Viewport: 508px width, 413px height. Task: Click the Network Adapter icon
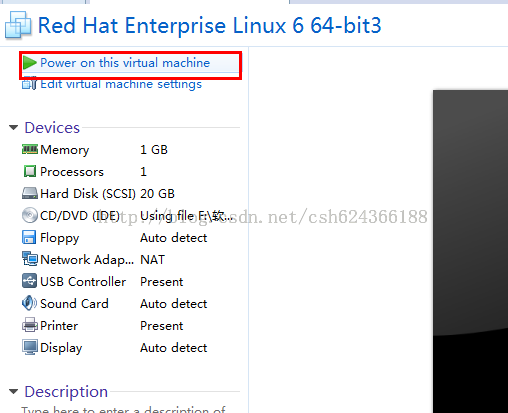[30, 259]
